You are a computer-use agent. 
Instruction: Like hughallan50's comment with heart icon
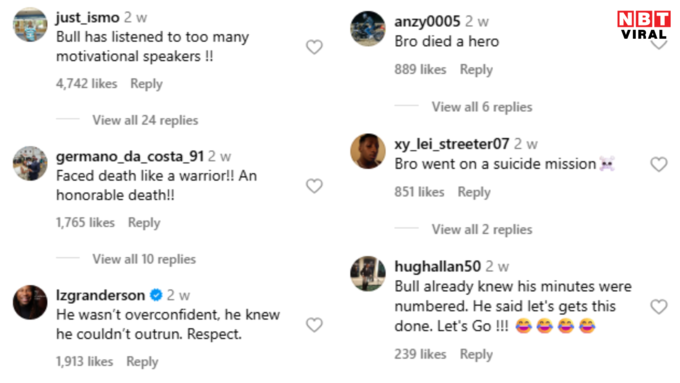658,307
